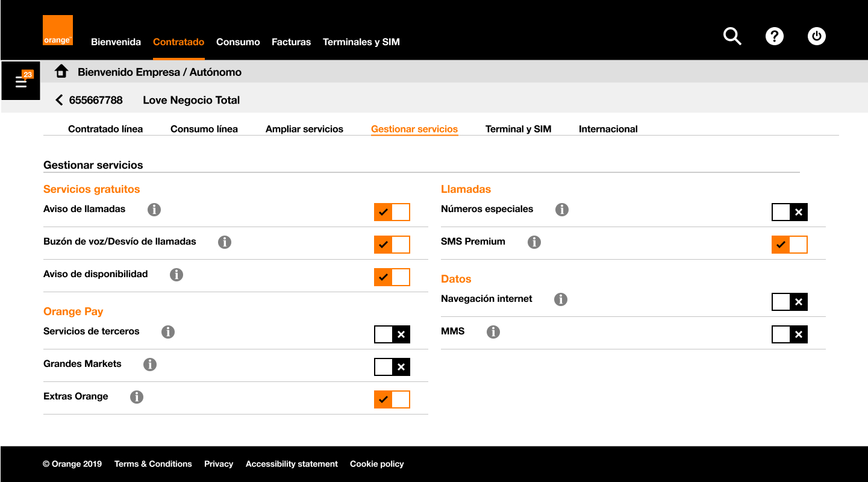Screen dimensions: 868x482
Task: Enable the Servicios de terceros toggle
Action: [392, 334]
